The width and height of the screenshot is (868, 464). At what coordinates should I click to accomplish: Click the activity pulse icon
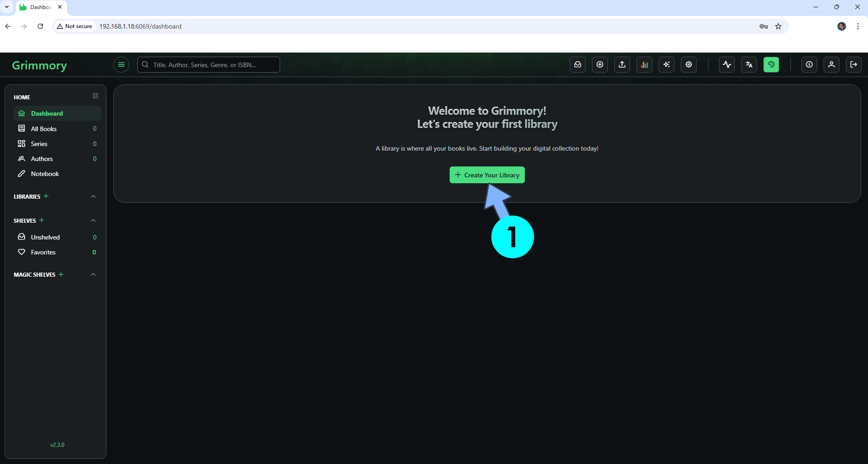pos(727,64)
